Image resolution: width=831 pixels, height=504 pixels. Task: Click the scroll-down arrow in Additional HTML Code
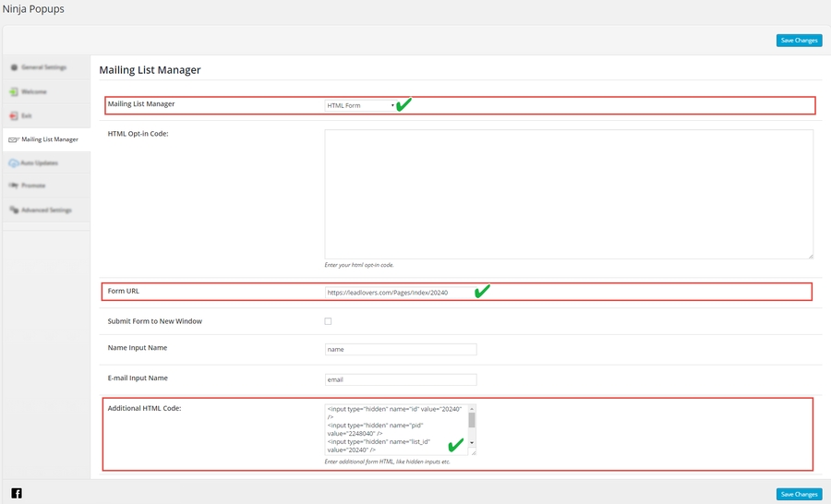(x=473, y=444)
